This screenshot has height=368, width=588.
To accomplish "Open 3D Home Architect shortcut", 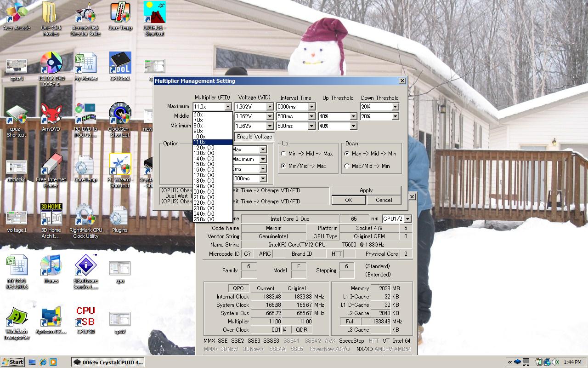I will coord(51,221).
